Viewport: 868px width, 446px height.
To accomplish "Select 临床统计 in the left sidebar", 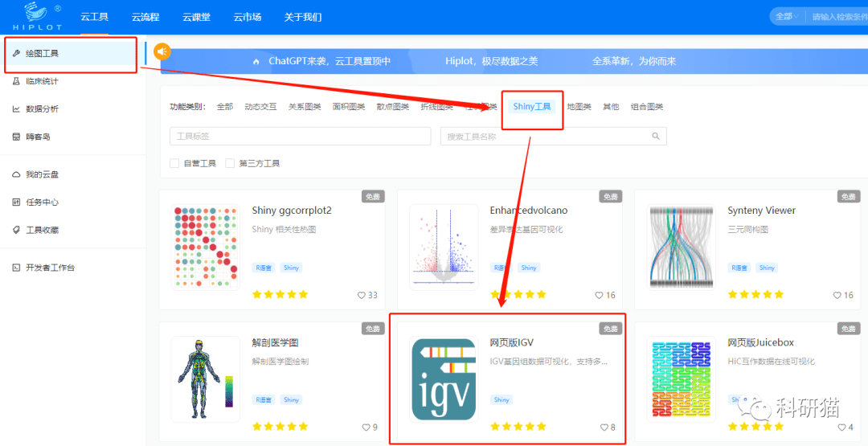I will [42, 81].
